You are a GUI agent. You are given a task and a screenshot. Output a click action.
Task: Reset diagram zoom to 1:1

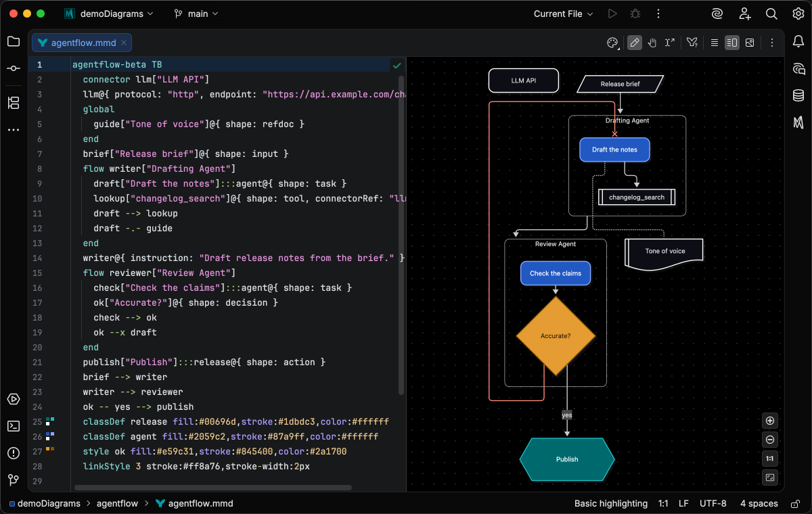coord(770,459)
